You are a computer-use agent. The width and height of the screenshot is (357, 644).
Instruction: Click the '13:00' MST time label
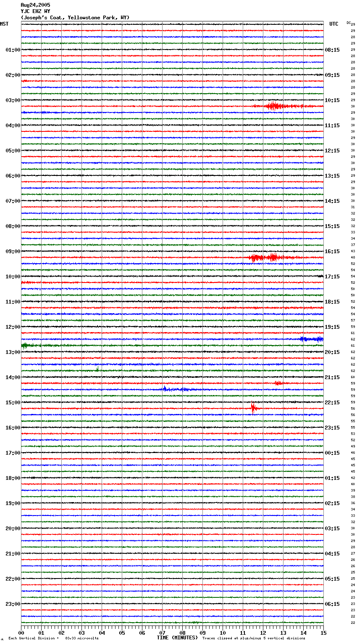[13, 352]
